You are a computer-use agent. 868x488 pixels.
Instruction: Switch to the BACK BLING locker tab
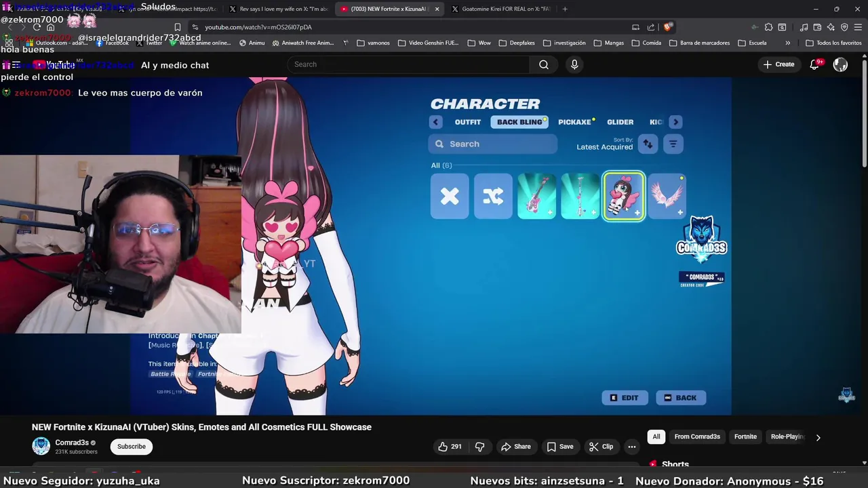(520, 122)
